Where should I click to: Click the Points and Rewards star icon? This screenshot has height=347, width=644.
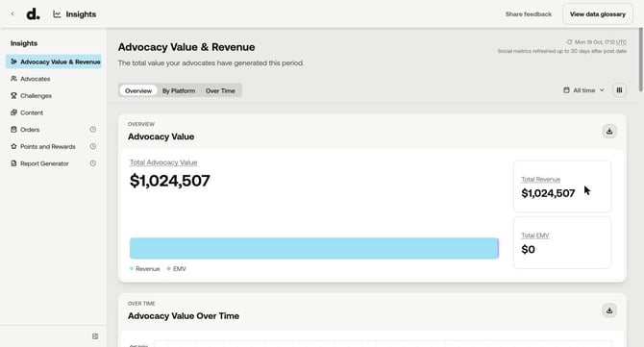click(13, 146)
